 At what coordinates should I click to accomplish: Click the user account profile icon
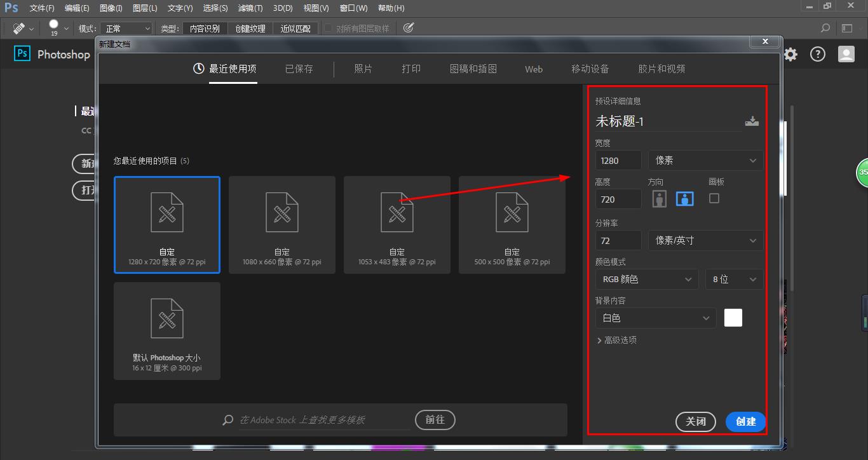[846, 54]
